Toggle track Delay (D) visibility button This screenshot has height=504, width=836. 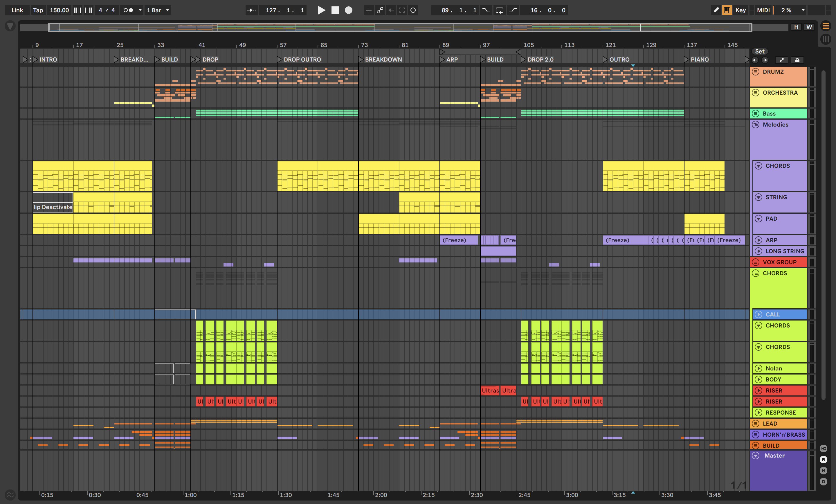(824, 482)
